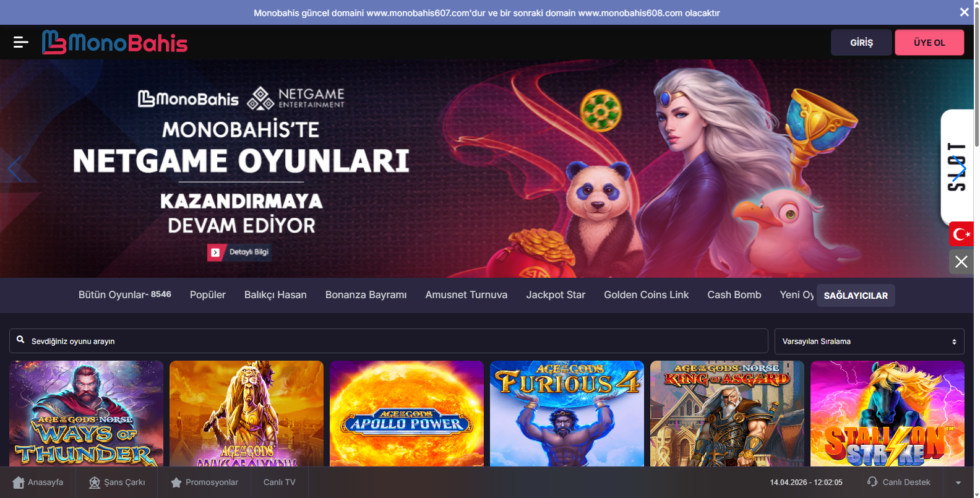980x498 pixels.
Task: Focus the game search input field
Action: point(389,341)
